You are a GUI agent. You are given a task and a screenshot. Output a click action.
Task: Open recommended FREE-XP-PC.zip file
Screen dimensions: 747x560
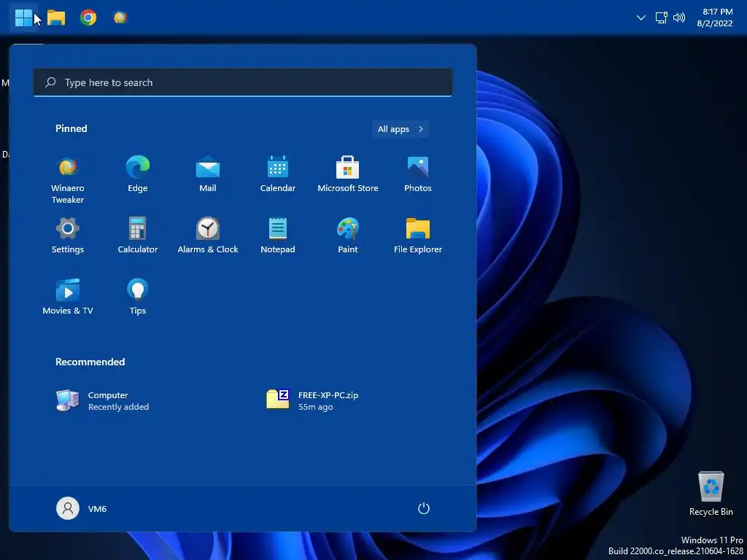pos(312,400)
